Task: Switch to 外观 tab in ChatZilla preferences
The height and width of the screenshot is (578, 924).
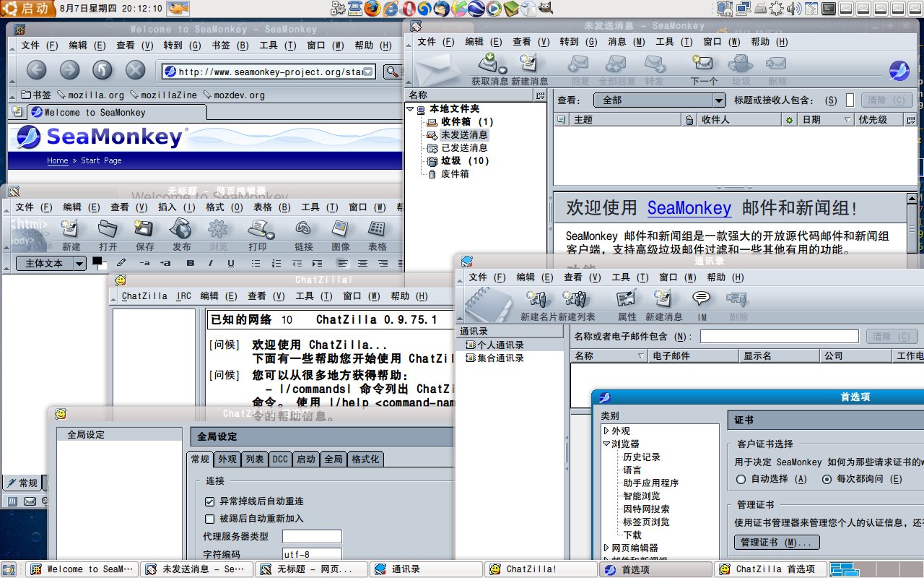Action: point(227,460)
